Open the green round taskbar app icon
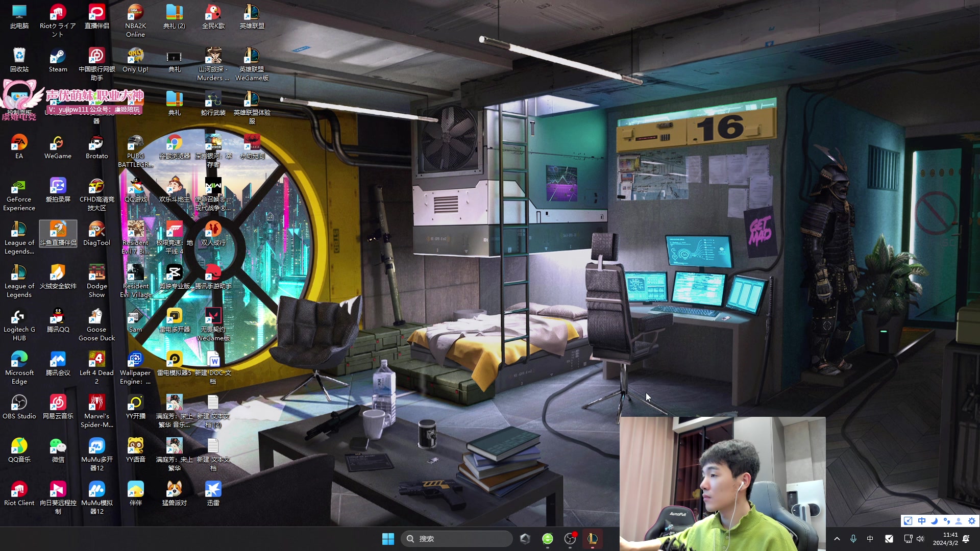This screenshot has width=980, height=551. tap(548, 539)
